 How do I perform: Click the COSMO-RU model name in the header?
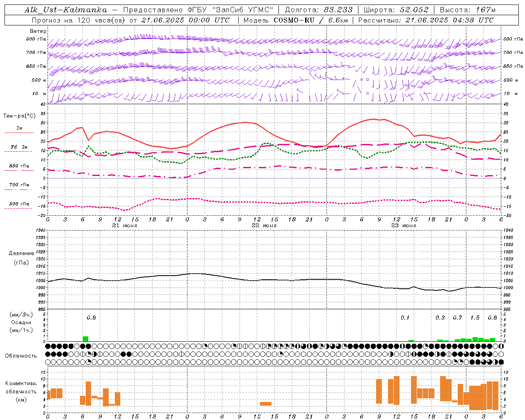[x=295, y=20]
